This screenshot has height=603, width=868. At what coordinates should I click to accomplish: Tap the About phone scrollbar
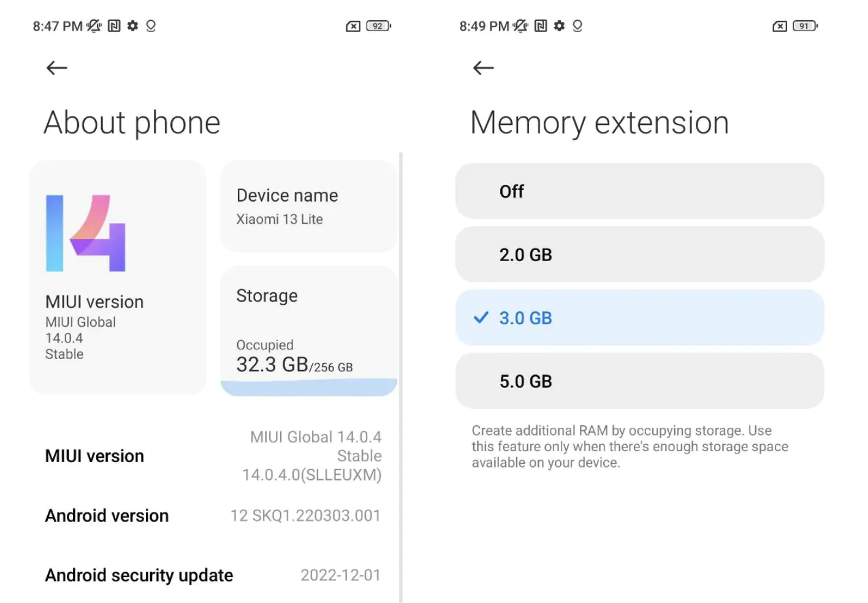coord(401,377)
